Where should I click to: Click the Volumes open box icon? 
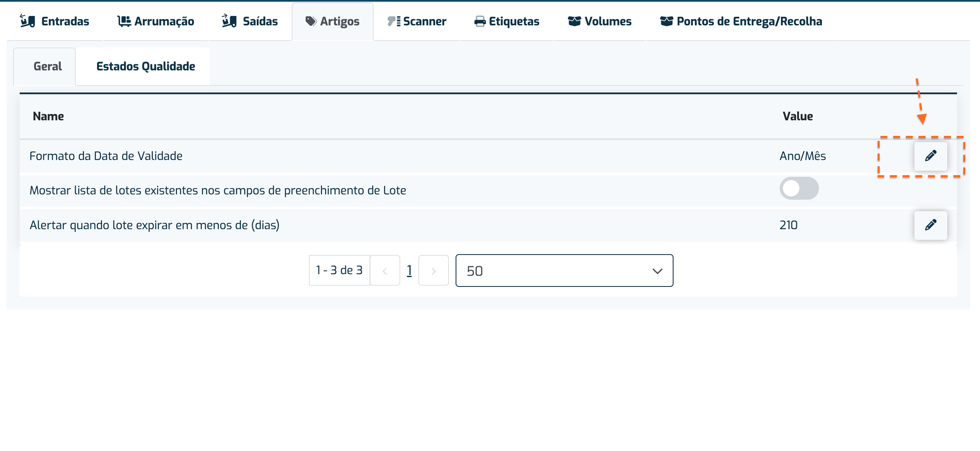pyautogui.click(x=574, y=21)
